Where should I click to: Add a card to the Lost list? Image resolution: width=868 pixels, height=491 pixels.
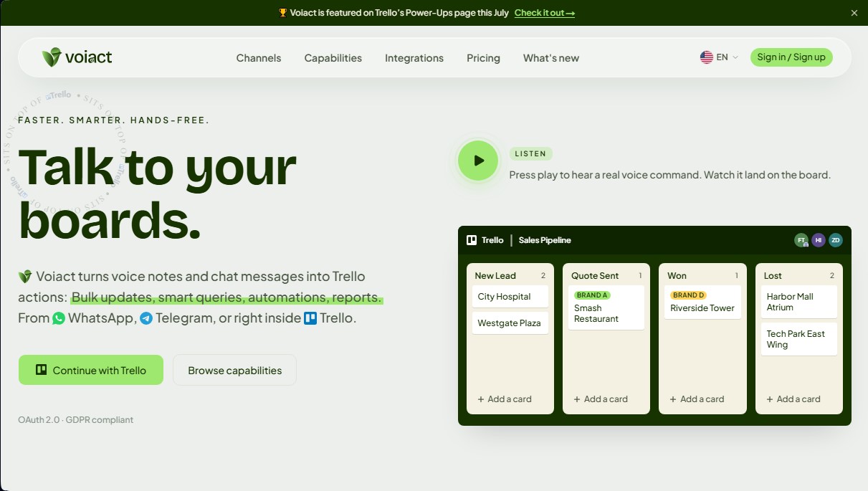(x=793, y=399)
